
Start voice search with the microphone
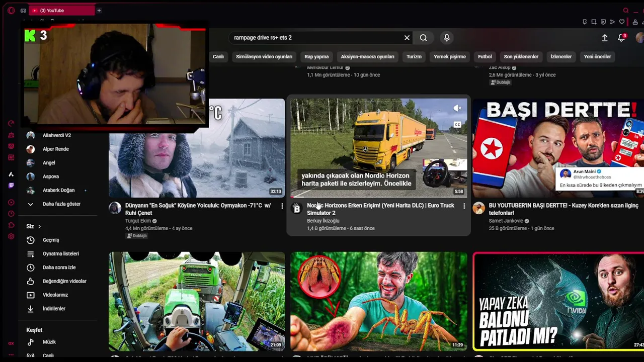(x=447, y=38)
